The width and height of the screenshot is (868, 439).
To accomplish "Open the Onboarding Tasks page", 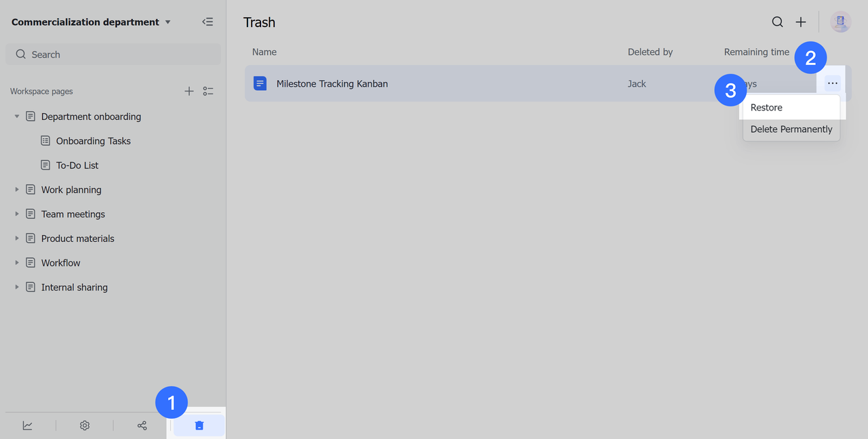I will (93, 141).
